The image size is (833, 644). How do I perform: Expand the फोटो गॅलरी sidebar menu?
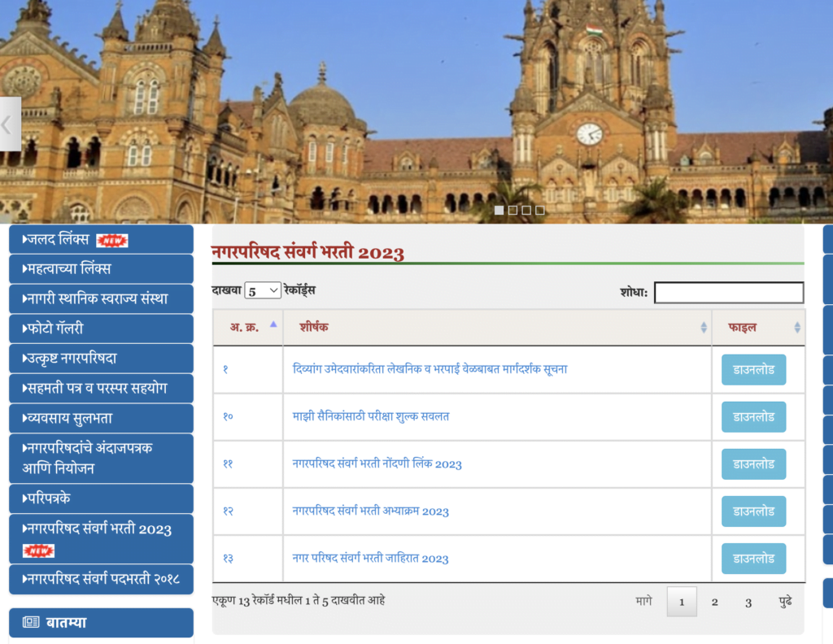point(101,329)
